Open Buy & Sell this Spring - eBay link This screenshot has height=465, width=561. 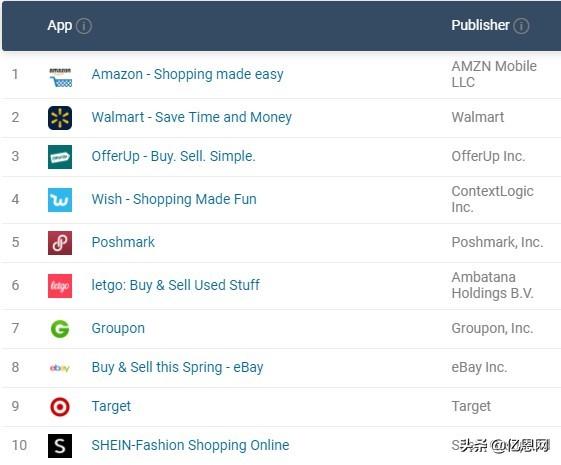177,367
